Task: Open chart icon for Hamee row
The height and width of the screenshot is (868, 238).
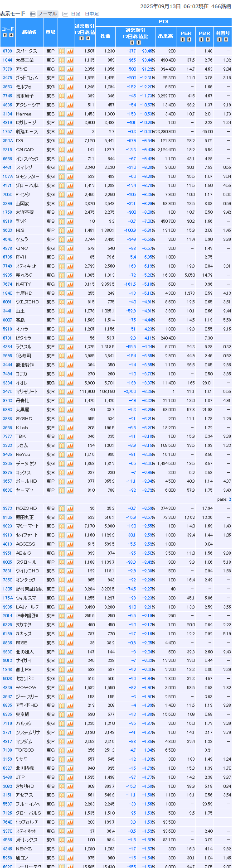Action: click(70, 114)
